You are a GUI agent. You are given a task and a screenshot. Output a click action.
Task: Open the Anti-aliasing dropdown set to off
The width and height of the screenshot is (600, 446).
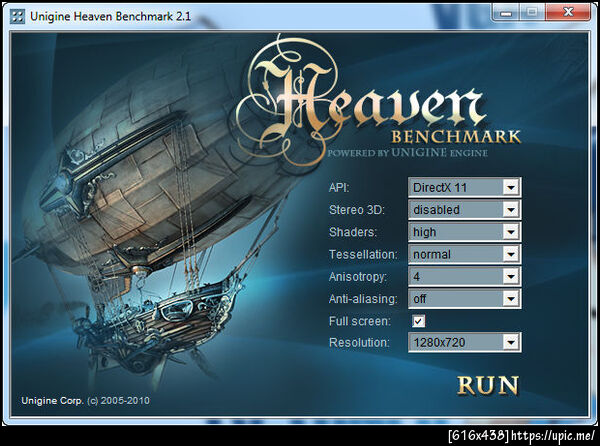pyautogui.click(x=465, y=298)
